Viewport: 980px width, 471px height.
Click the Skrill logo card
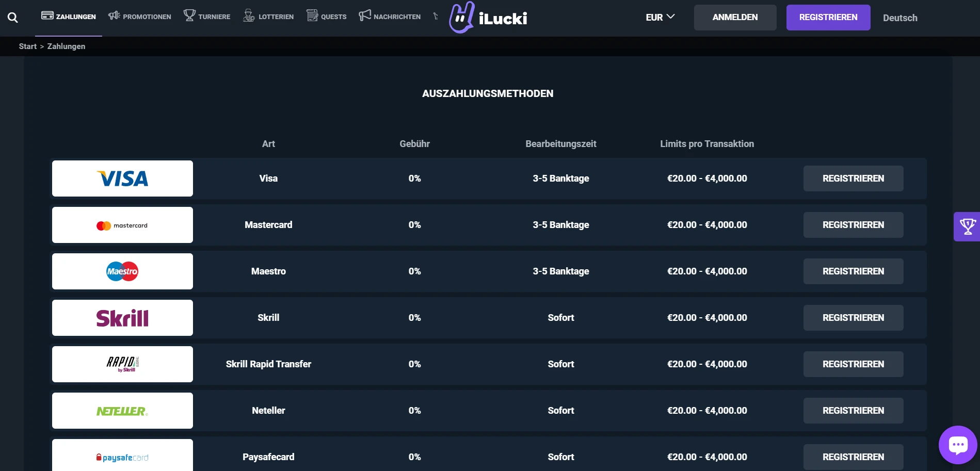coord(122,318)
